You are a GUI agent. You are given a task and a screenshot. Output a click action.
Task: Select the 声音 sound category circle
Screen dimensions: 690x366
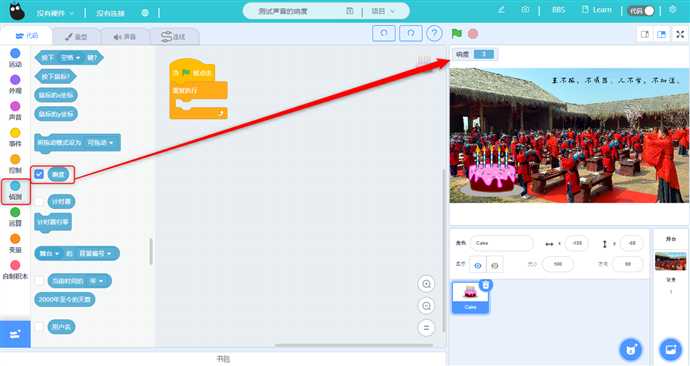pos(15,106)
